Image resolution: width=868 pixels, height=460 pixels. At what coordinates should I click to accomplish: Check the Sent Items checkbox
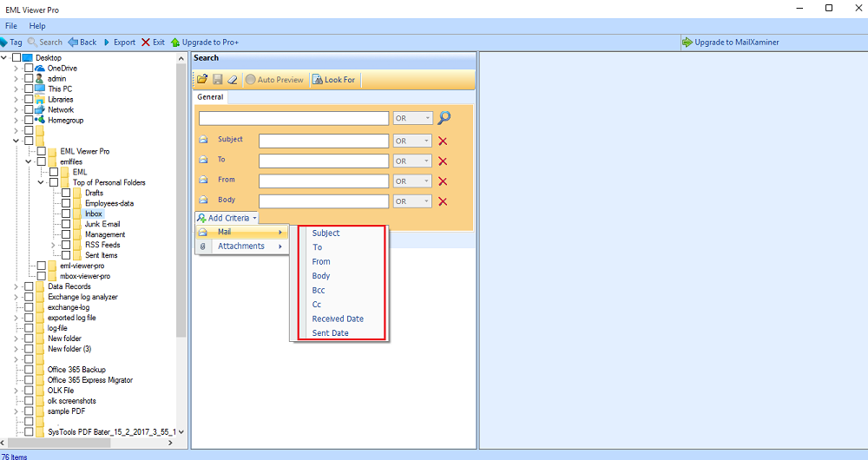click(x=66, y=255)
